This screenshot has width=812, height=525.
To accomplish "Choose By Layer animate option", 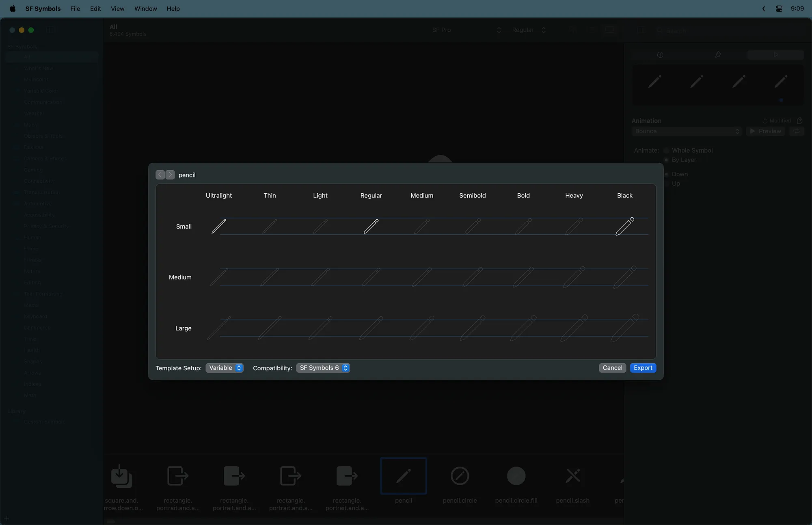I will coord(681,160).
